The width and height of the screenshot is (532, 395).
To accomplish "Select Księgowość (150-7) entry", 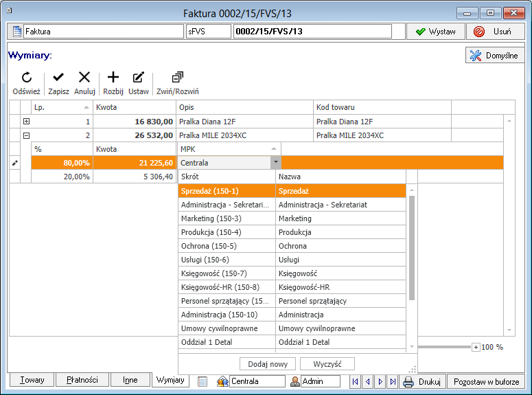I will point(292,273).
